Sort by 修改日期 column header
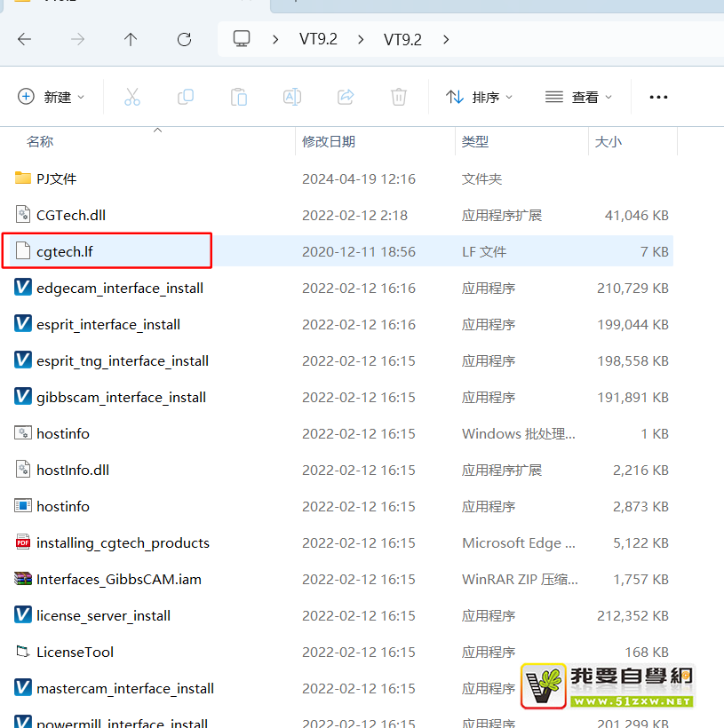Screen dimensions: 724x728 (329, 141)
